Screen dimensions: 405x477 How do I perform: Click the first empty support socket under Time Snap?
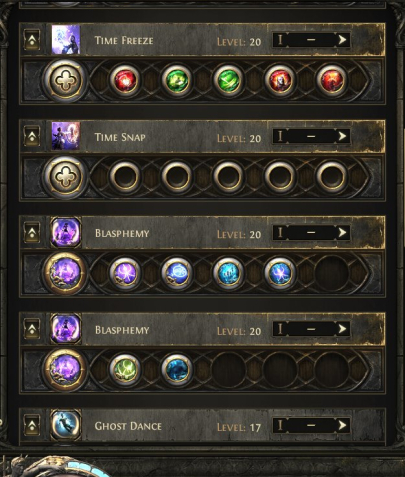point(125,176)
